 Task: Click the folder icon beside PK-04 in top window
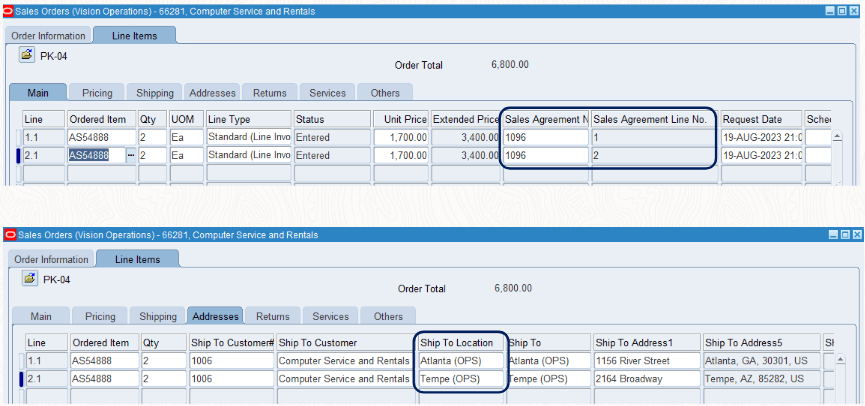click(x=26, y=55)
